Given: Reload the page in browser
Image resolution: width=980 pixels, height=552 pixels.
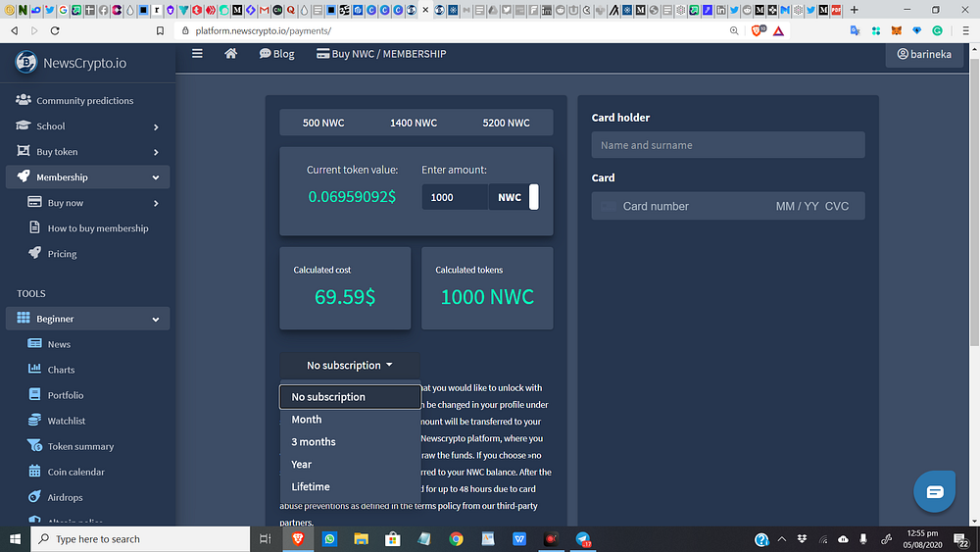Looking at the screenshot, I should [x=55, y=30].
